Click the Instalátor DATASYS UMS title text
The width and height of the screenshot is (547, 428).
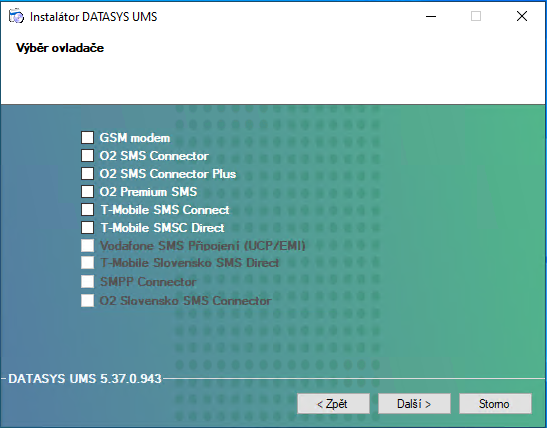(x=93, y=17)
